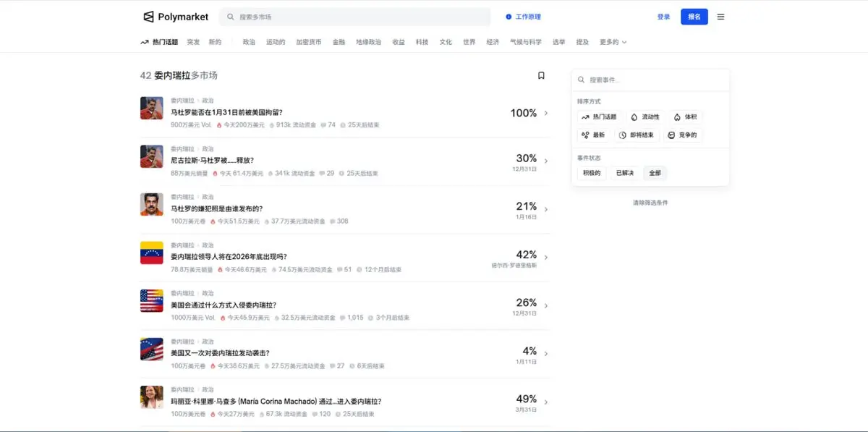Go to the 政治 category tab
The image size is (868, 432).
(x=249, y=42)
